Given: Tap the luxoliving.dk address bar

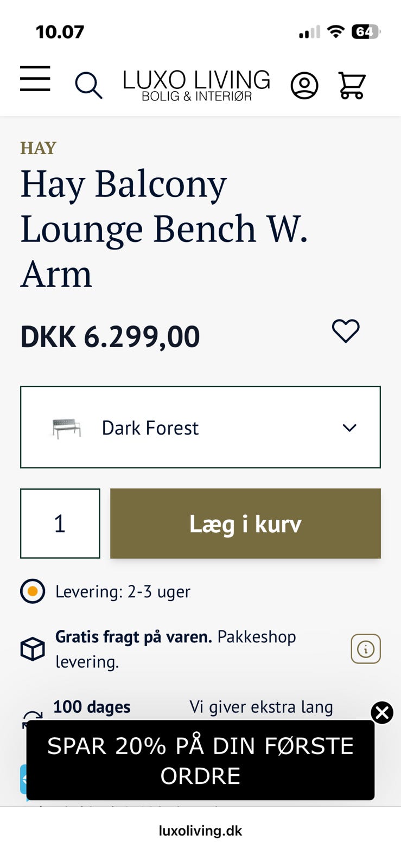Looking at the screenshot, I should pyautogui.click(x=200, y=831).
